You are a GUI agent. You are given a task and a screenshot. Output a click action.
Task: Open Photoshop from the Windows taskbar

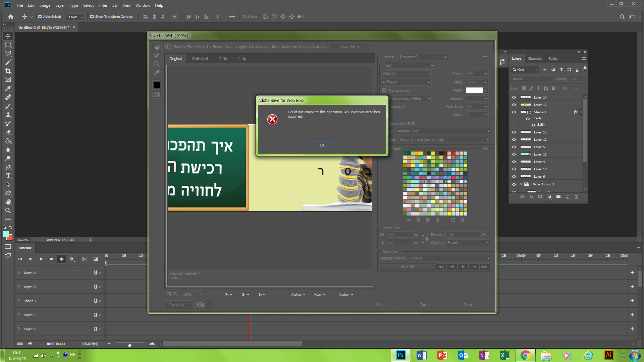coord(400,355)
